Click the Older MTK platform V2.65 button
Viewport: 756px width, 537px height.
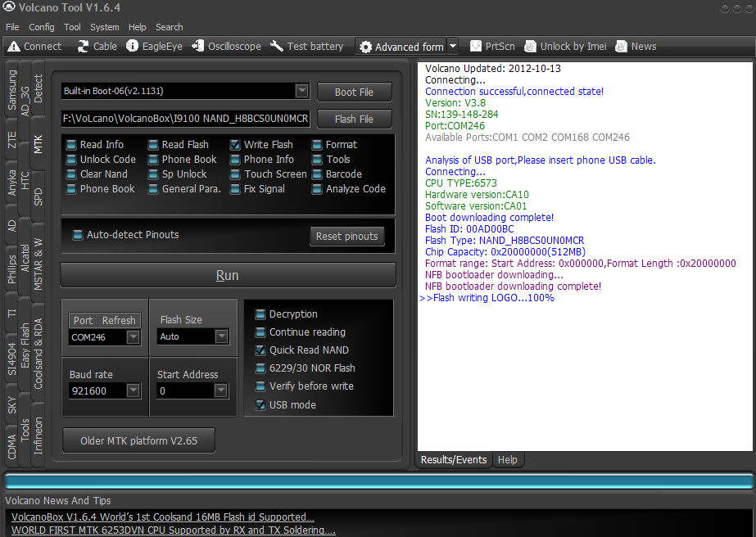139,440
